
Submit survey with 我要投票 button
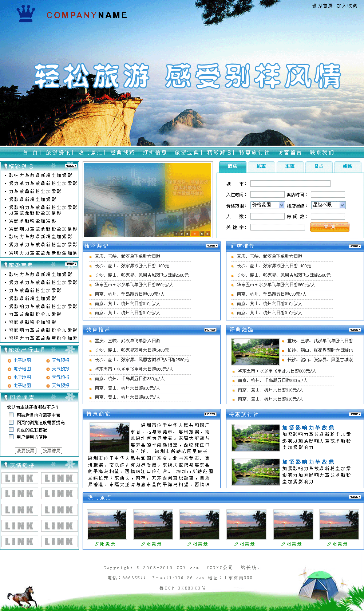pos(26,451)
